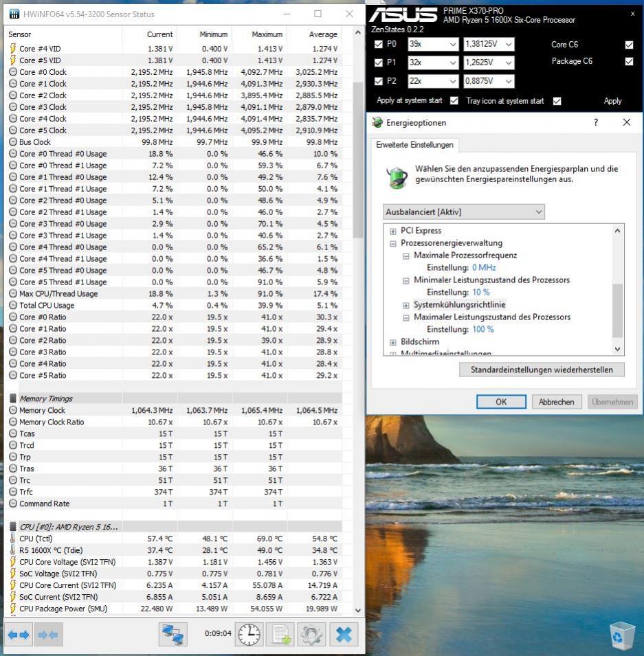Toggle P2 state checkbox
644x656 pixels.
[x=379, y=81]
